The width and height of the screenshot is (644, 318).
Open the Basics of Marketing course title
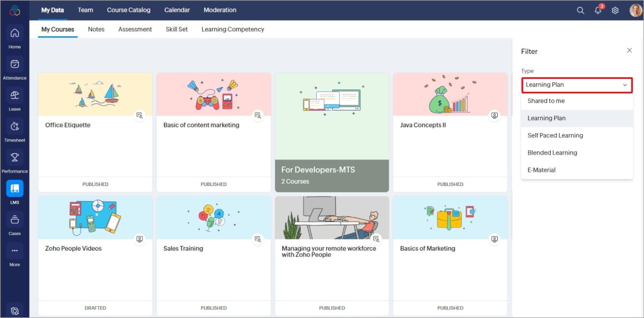click(x=428, y=249)
